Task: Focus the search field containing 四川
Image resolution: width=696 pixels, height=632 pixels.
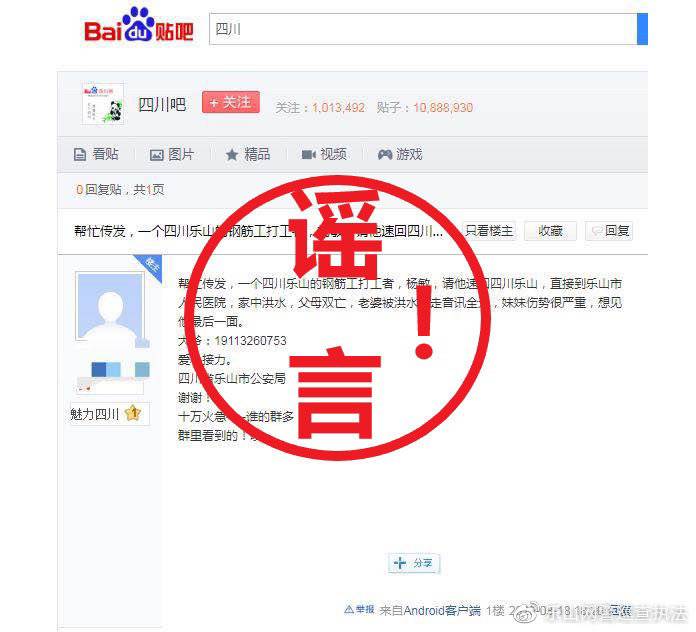Action: [x=423, y=29]
